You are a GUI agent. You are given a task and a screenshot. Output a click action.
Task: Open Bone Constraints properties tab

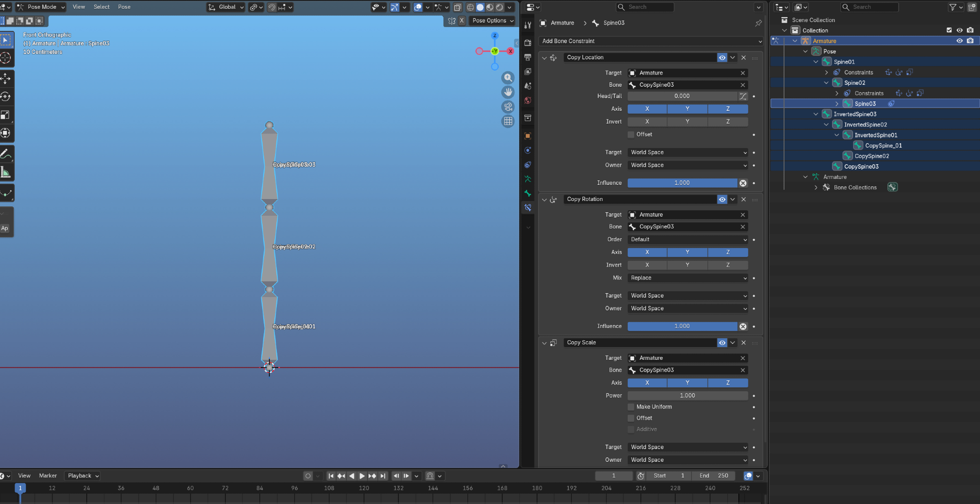point(528,207)
